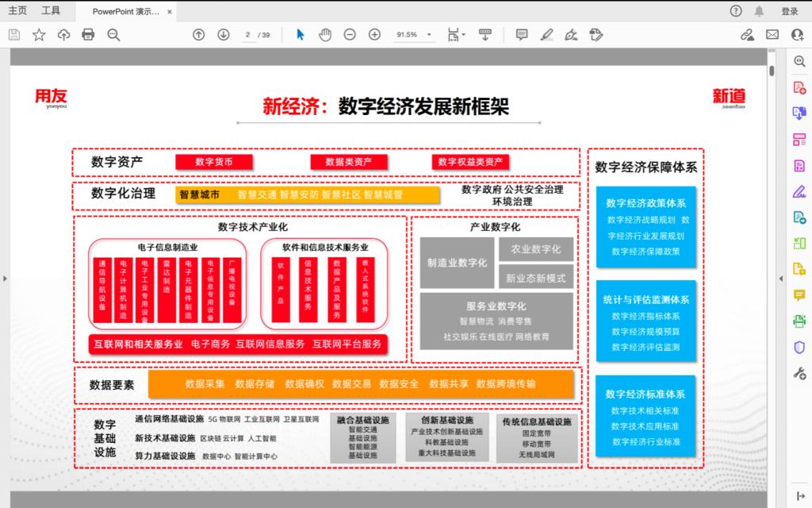Send file by email envelope icon
The image size is (812, 508).
point(772,34)
